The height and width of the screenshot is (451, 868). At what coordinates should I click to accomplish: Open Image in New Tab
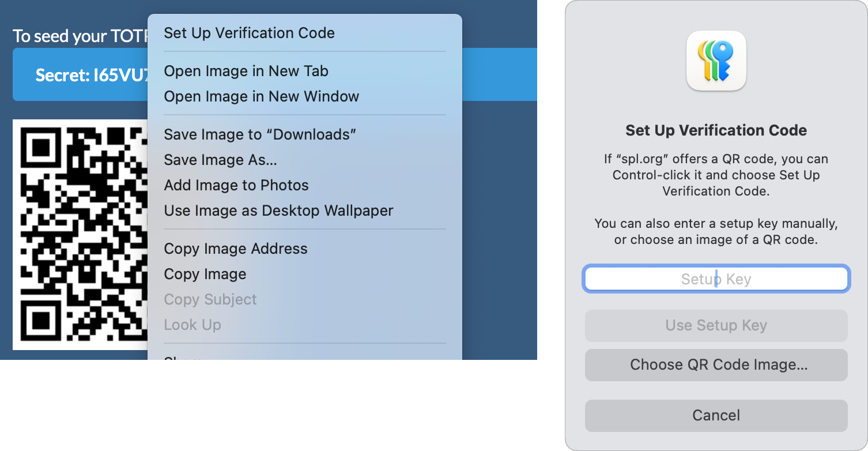point(246,71)
